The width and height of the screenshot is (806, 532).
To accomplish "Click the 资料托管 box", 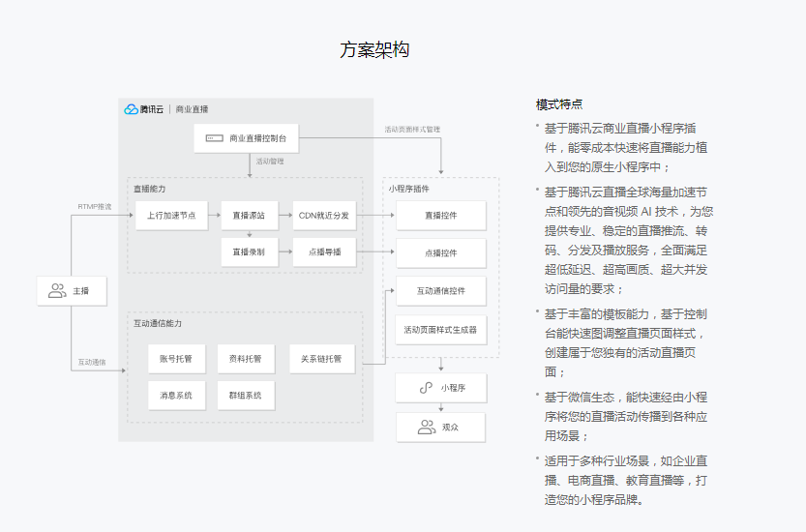I will [x=246, y=359].
